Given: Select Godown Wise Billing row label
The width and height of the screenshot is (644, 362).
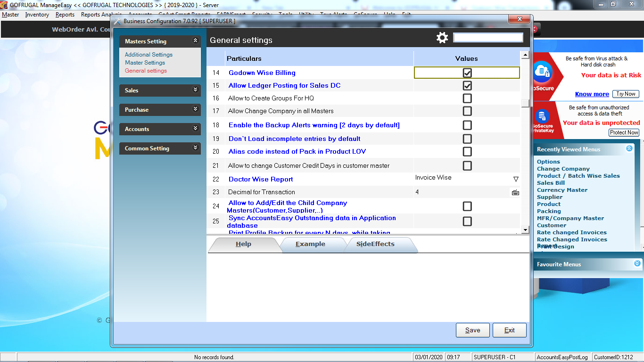Looking at the screenshot, I should tap(262, 73).
